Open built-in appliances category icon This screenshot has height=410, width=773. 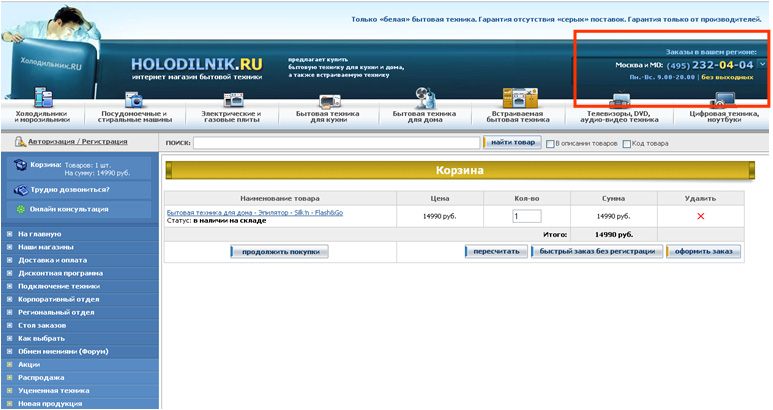[520, 98]
